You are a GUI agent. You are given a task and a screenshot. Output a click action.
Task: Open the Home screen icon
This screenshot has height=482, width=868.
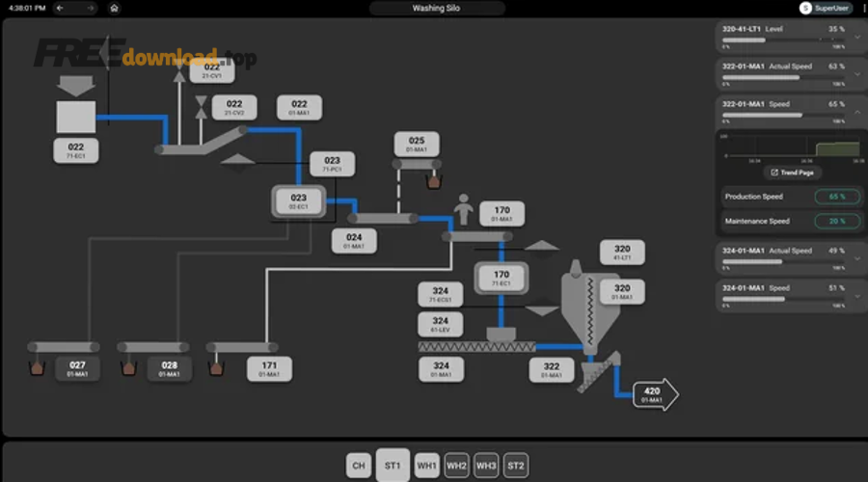click(x=114, y=8)
